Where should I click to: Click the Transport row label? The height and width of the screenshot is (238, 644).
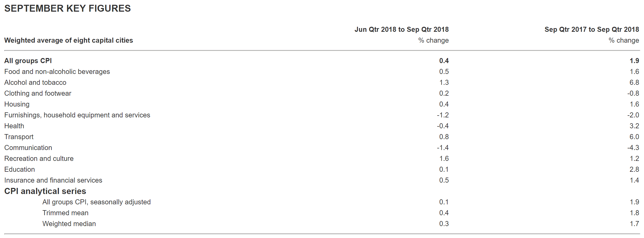click(x=19, y=137)
